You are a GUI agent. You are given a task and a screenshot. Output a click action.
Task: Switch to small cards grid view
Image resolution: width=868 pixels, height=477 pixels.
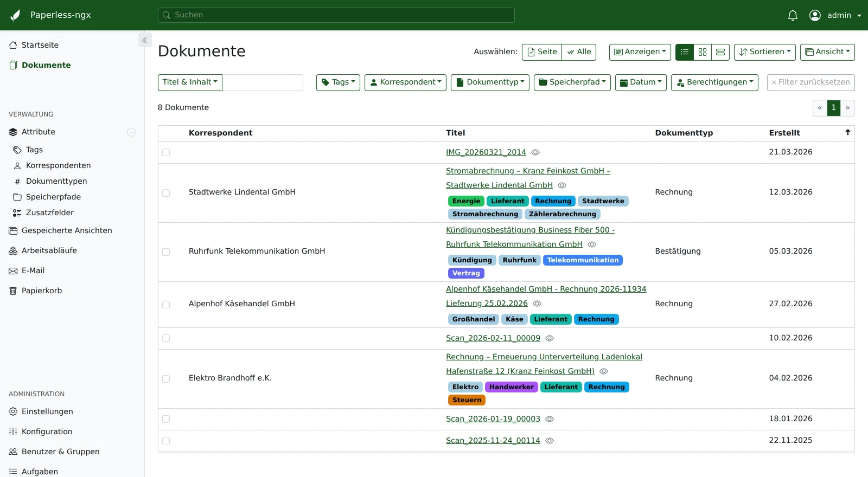coord(703,52)
